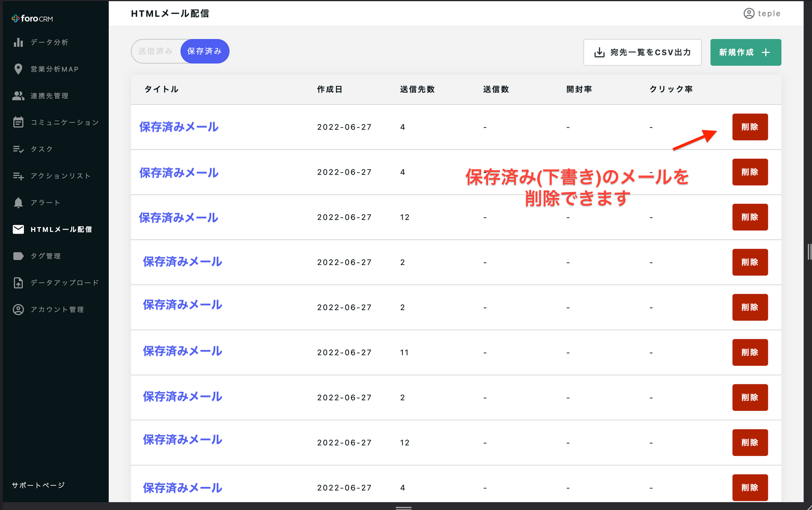Click 作成日 column header
Image resolution: width=812 pixels, height=510 pixels.
point(330,89)
